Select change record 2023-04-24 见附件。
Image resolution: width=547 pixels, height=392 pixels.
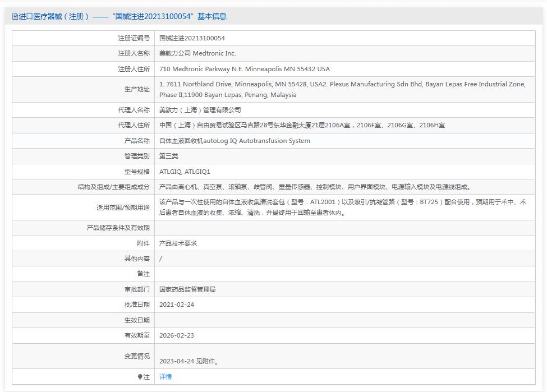189,361
